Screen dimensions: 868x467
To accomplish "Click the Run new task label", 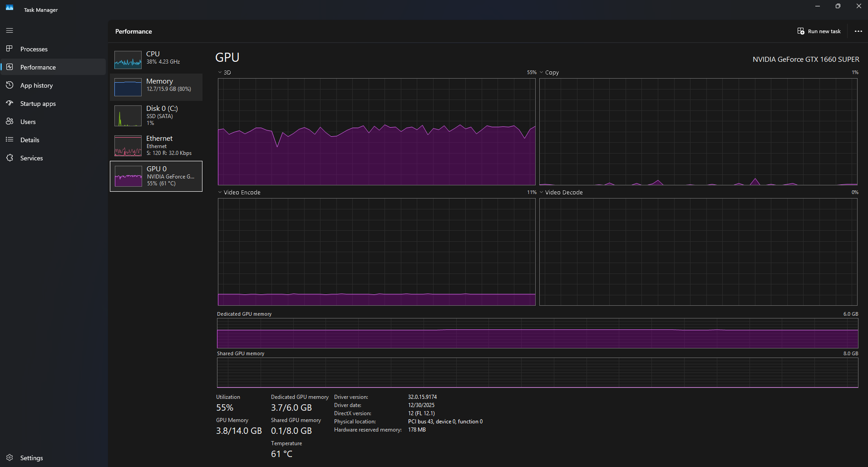I will click(824, 31).
